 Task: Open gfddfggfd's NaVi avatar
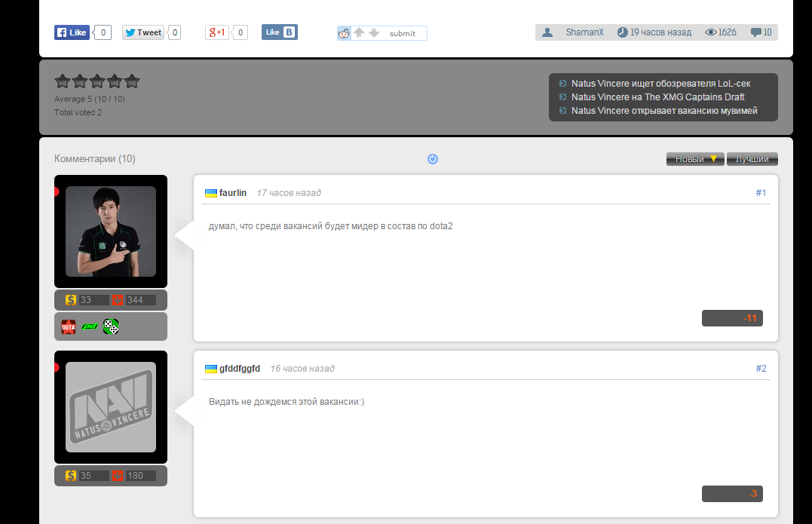[111, 407]
